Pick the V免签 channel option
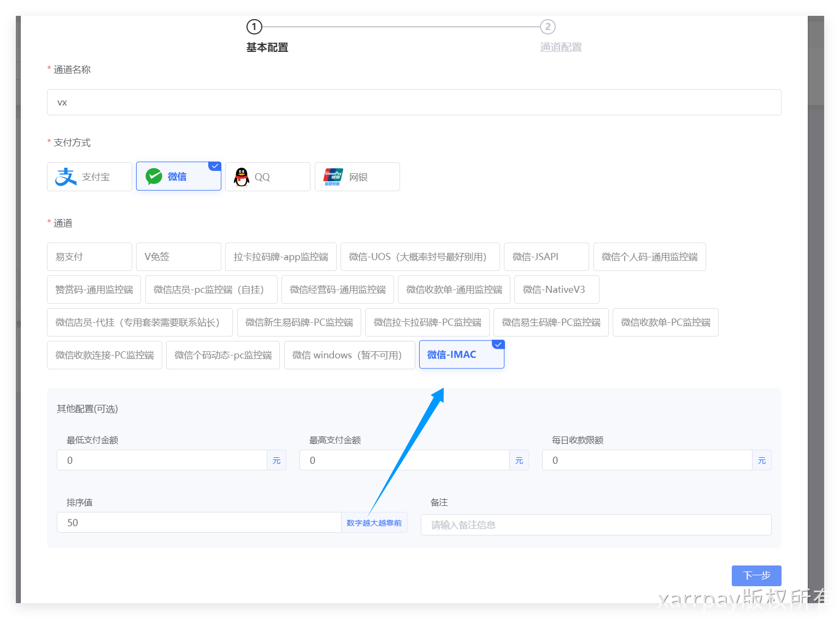This screenshot has height=619, width=840. click(x=178, y=257)
